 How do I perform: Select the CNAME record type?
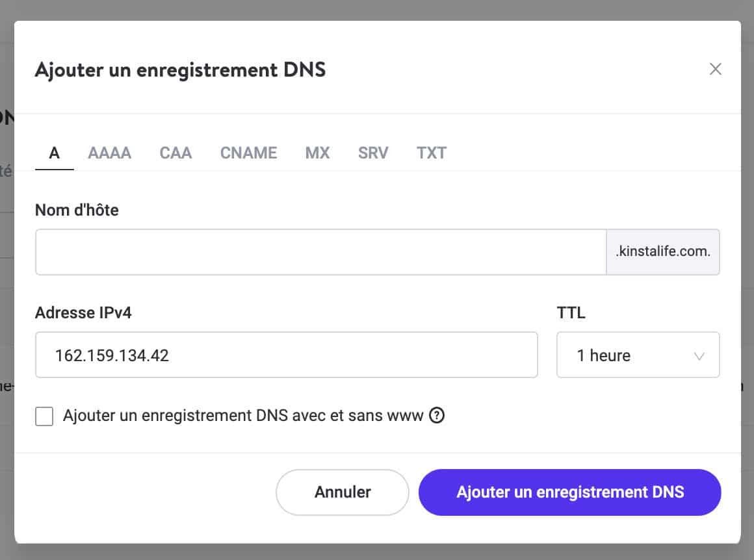(248, 153)
